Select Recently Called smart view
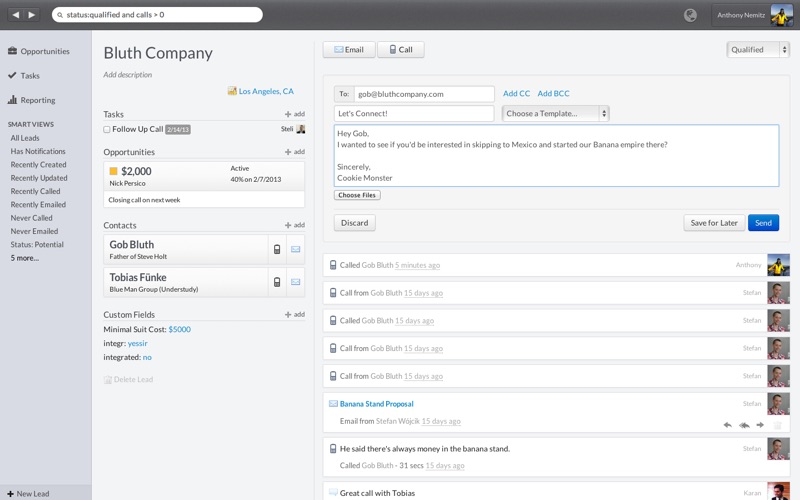This screenshot has height=500, width=800. [35, 191]
